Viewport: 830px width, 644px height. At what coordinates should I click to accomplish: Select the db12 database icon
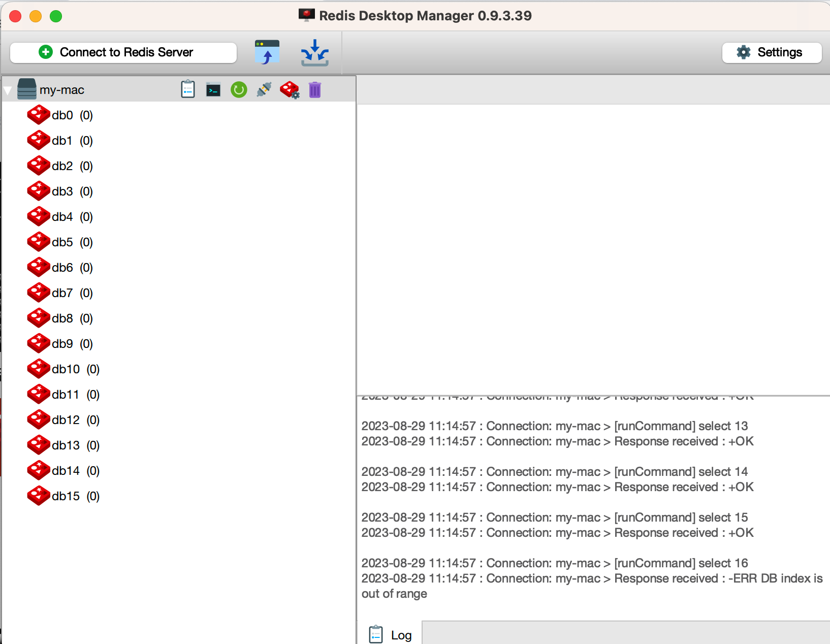pyautogui.click(x=39, y=420)
